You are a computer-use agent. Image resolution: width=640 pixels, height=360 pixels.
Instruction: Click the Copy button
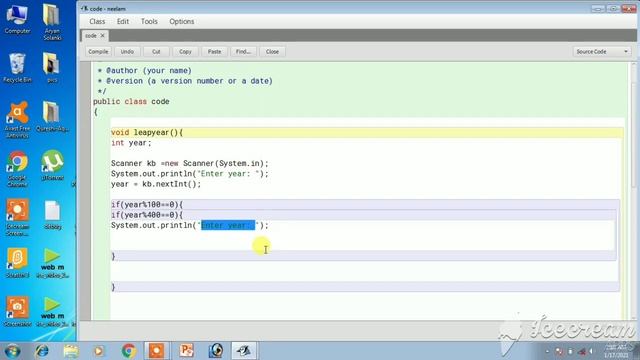185,52
